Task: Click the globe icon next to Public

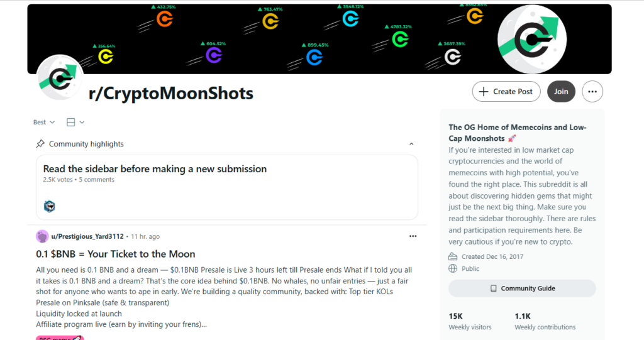Action: [453, 268]
